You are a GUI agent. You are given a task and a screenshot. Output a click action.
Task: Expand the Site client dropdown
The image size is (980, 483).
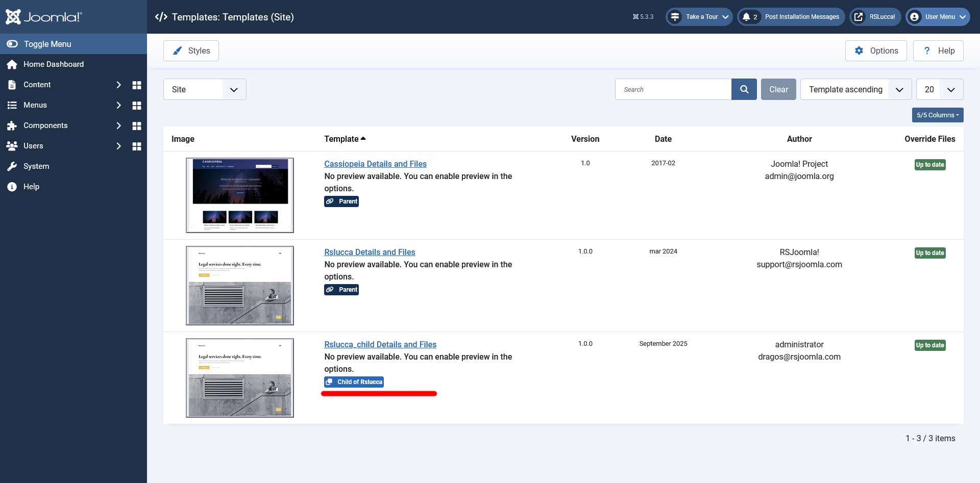[205, 89]
